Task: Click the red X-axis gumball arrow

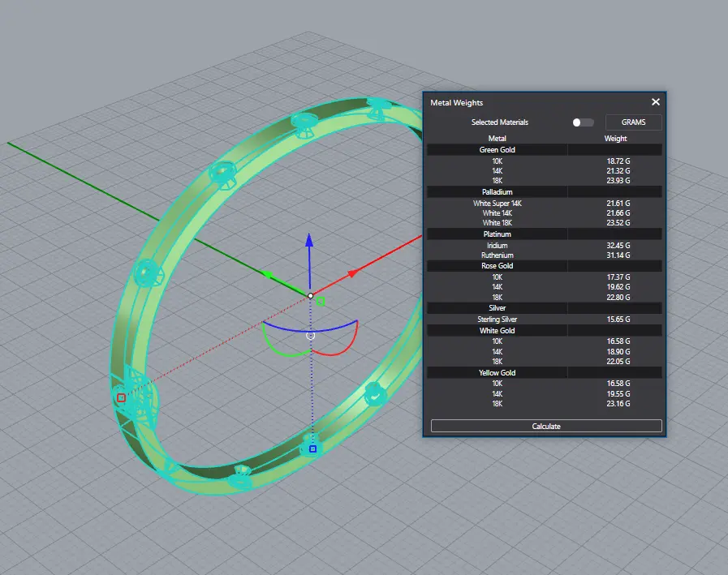Action: click(352, 273)
